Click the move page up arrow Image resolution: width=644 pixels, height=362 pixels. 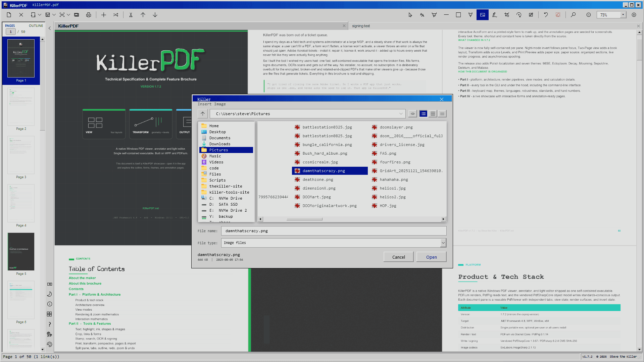click(x=143, y=15)
